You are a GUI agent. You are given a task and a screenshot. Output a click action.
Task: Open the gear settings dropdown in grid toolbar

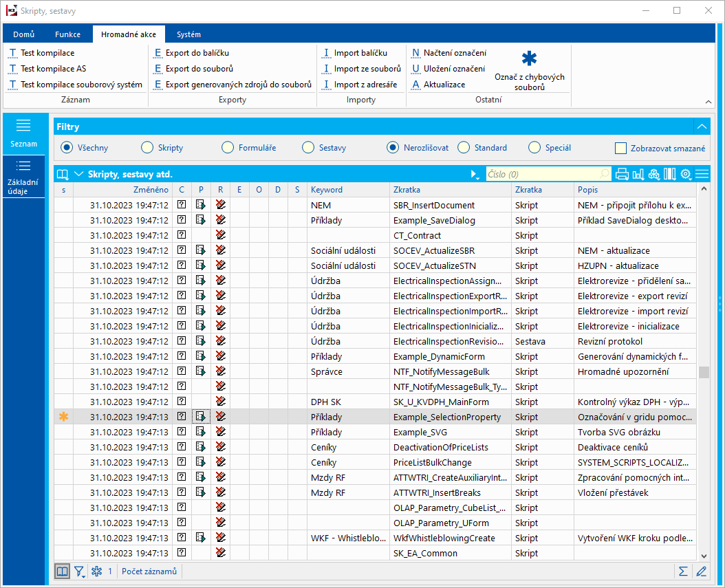pyautogui.click(x=686, y=174)
